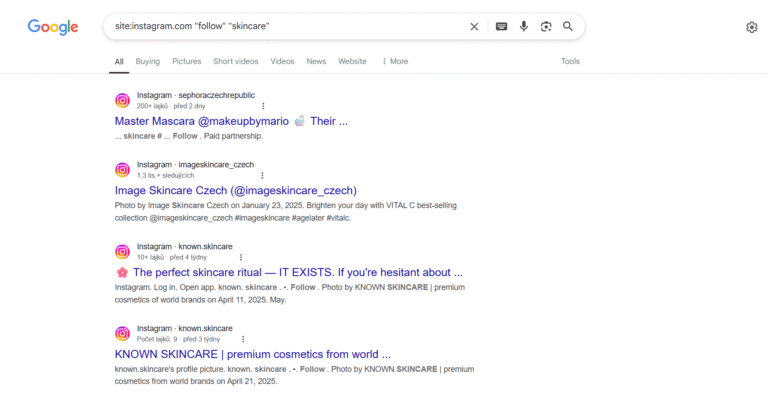768x405 pixels.
Task: Open the Tools search options
Action: click(x=570, y=61)
